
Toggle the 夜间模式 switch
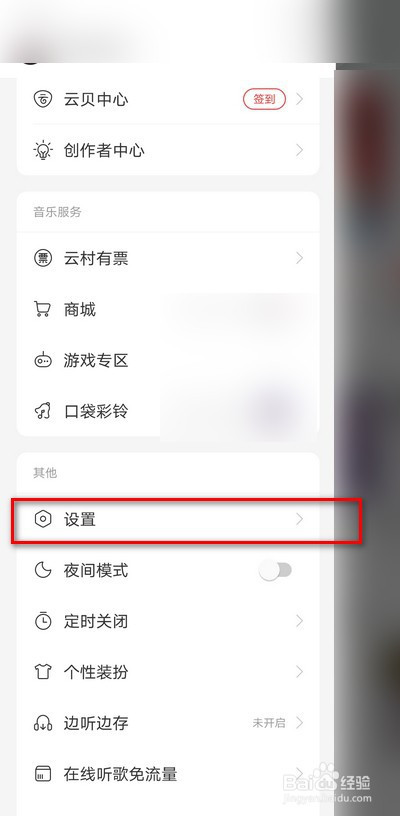point(276,571)
